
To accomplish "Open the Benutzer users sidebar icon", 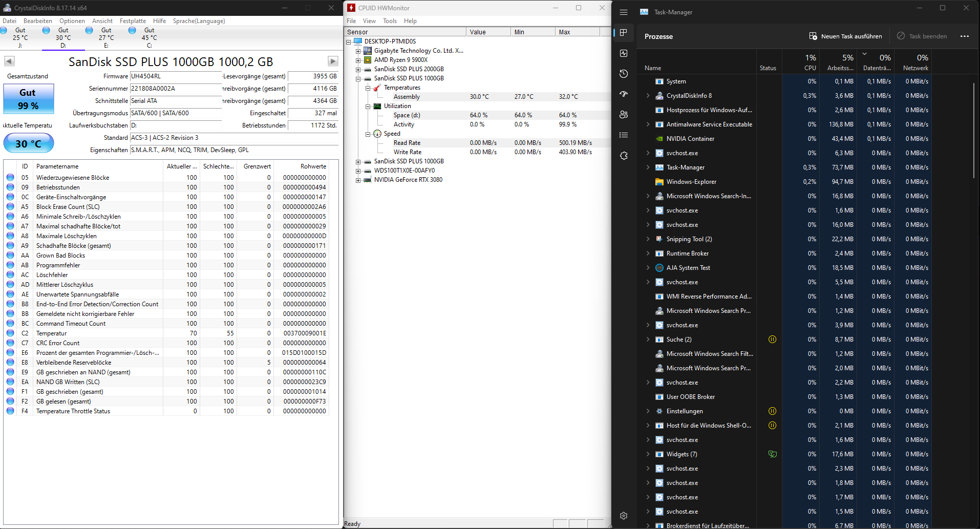I will (x=624, y=115).
